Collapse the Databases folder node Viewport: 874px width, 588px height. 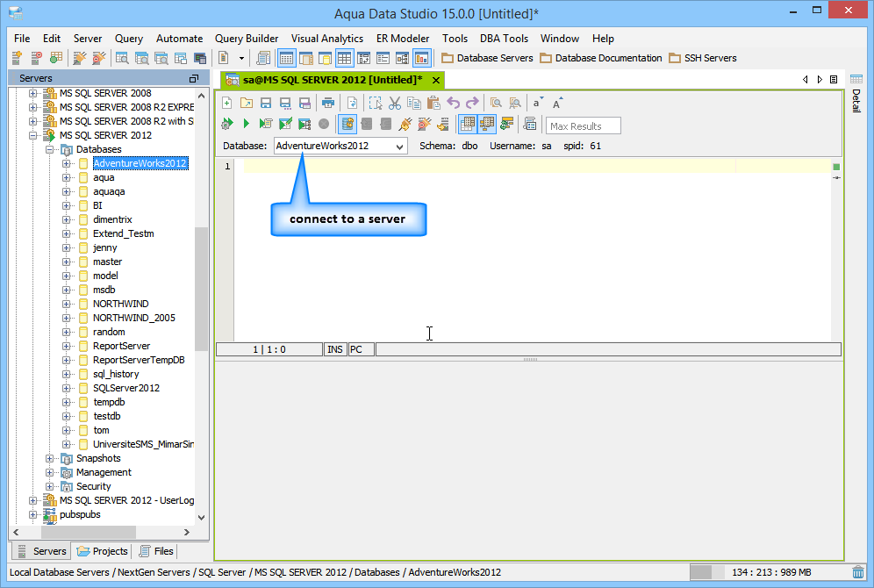50,149
